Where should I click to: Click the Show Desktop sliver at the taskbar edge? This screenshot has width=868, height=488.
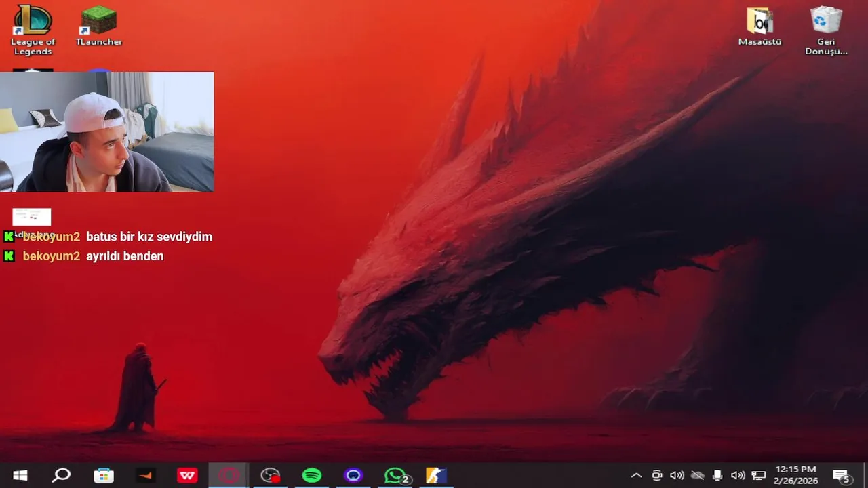point(865,476)
